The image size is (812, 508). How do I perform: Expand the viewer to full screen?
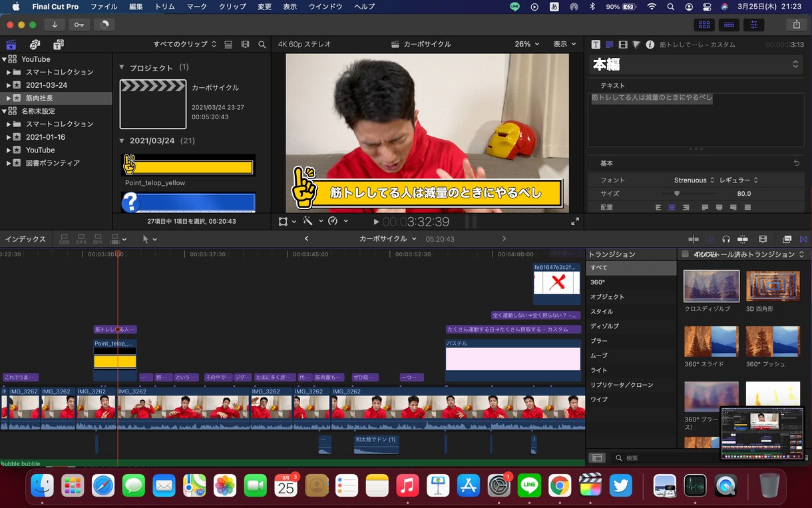pyautogui.click(x=575, y=222)
